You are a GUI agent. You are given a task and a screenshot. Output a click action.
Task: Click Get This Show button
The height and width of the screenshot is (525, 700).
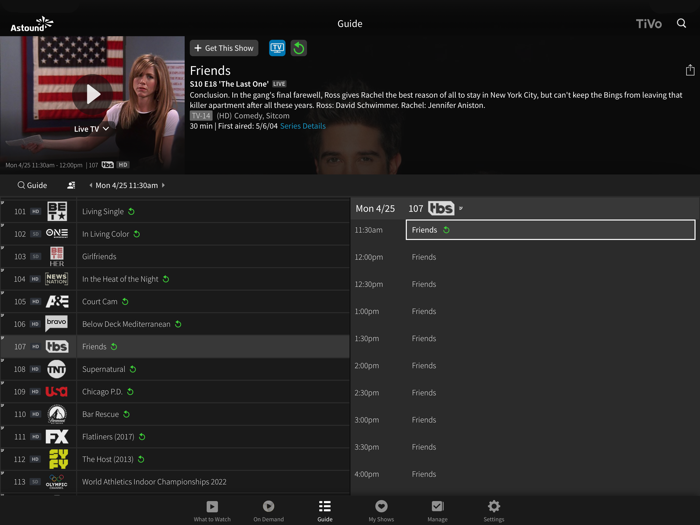click(224, 48)
